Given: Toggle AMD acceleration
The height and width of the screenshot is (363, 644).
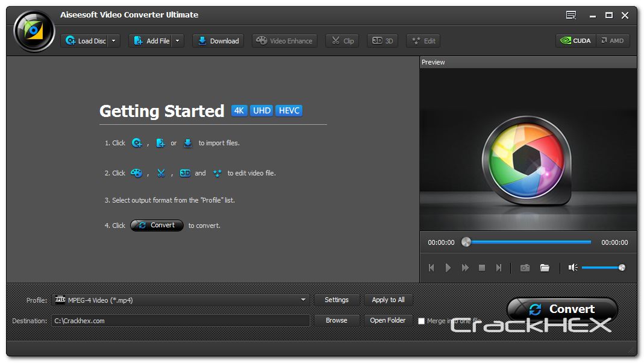Looking at the screenshot, I should coord(611,41).
